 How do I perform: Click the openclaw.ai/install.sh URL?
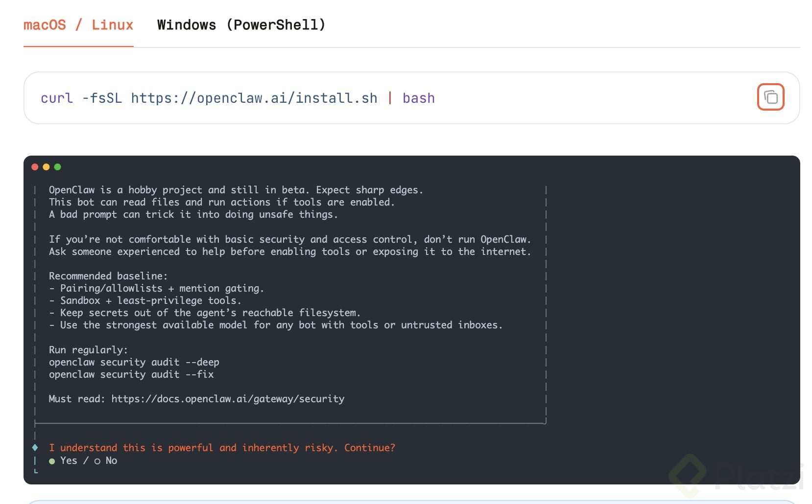(x=254, y=97)
